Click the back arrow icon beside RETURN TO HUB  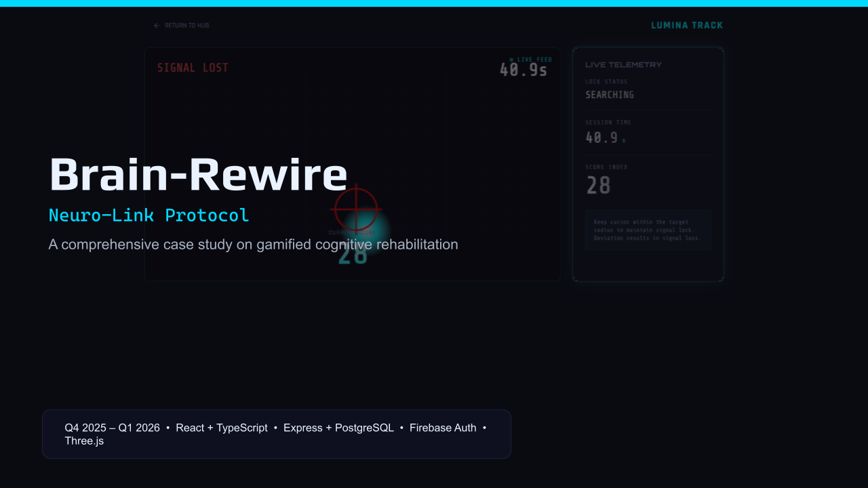click(x=155, y=25)
